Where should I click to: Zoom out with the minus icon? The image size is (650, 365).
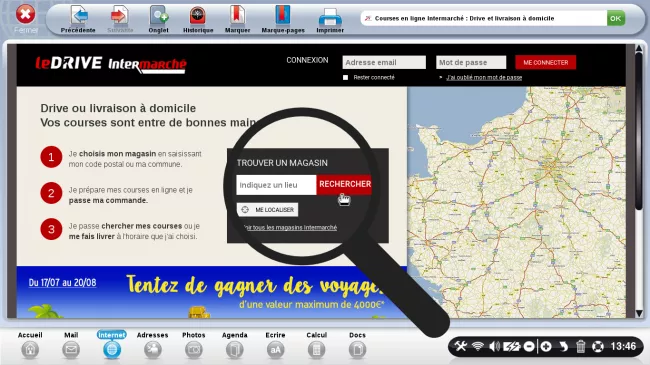click(529, 346)
